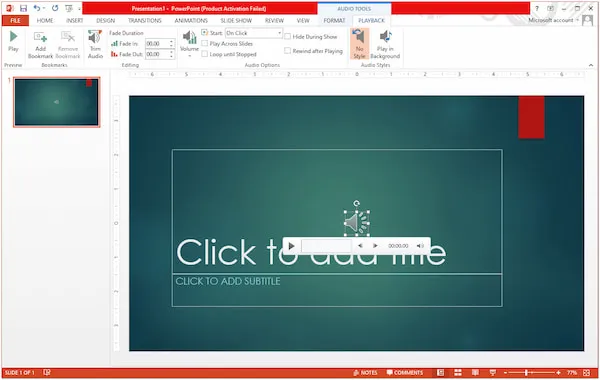Switch to Slide Sorter view
The image size is (600, 380).
pos(458,373)
